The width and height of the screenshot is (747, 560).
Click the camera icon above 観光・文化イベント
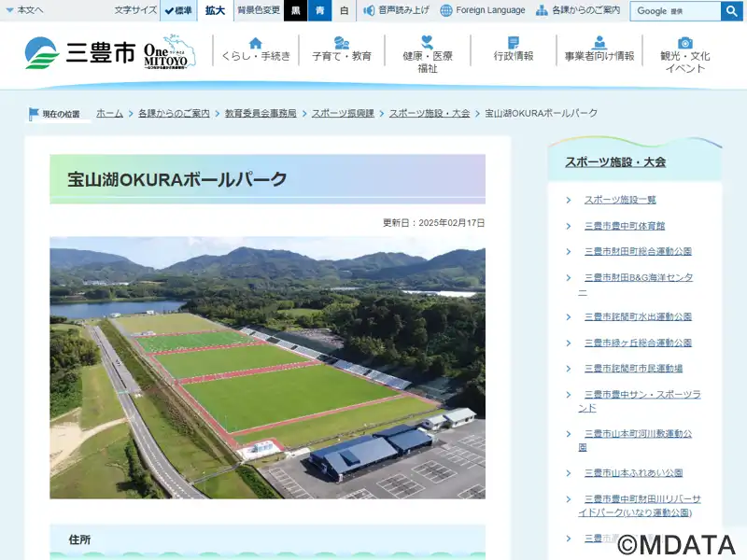click(x=685, y=43)
